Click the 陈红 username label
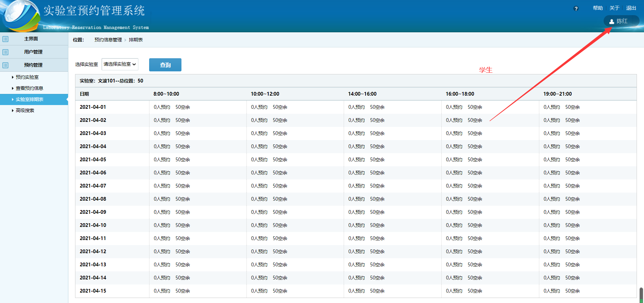The height and width of the screenshot is (303, 644). (622, 21)
